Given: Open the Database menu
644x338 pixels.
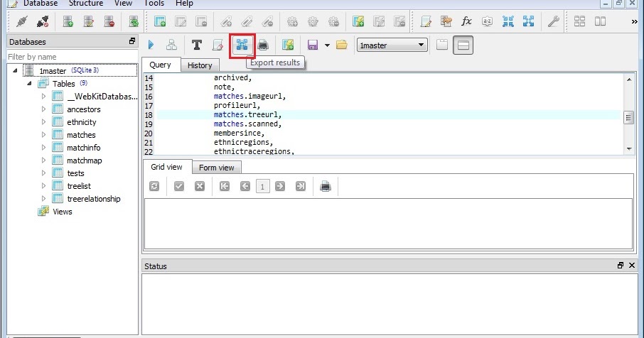Looking at the screenshot, I should pyautogui.click(x=41, y=4).
